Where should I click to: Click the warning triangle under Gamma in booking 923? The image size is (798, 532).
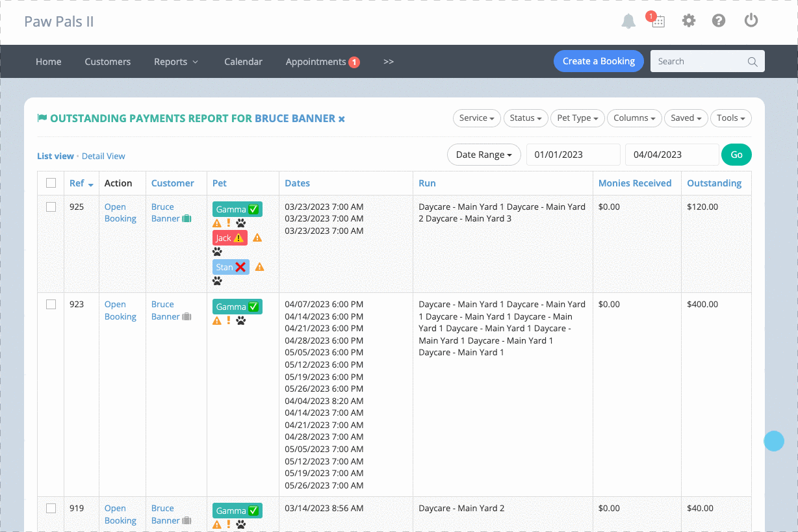[x=217, y=320]
